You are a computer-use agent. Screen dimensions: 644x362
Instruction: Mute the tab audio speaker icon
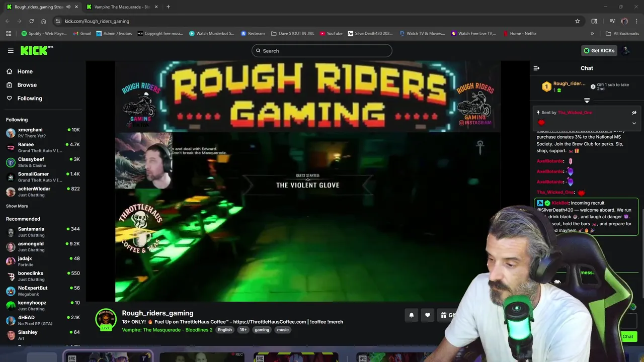click(x=68, y=7)
